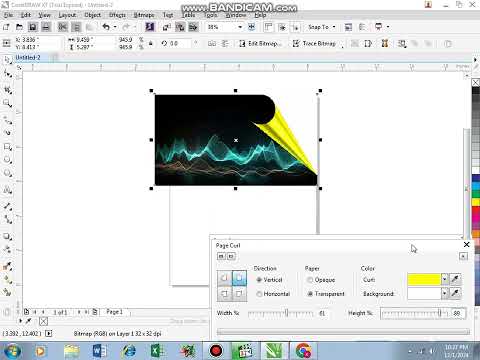Select bottom-right corner curl button

coord(239,294)
